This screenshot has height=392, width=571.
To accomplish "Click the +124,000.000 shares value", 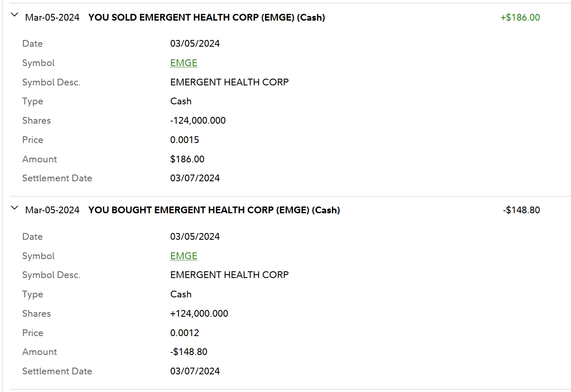I will (199, 314).
